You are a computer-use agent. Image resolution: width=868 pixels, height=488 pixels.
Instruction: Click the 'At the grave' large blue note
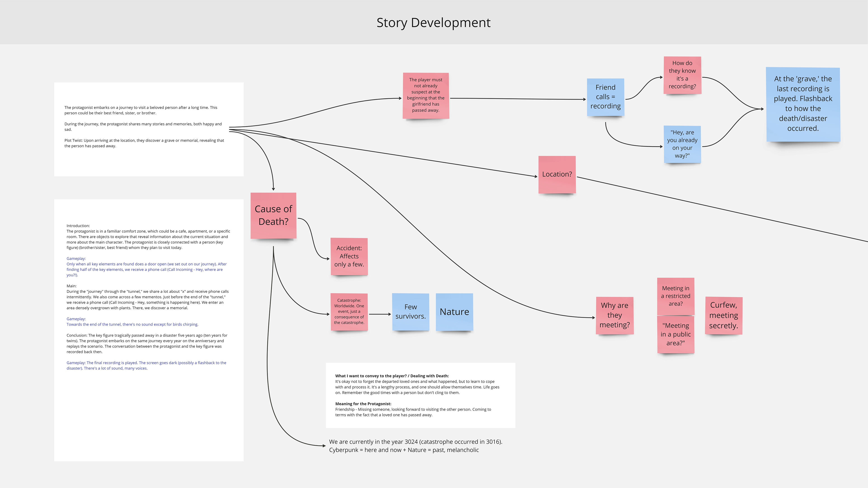[803, 104]
